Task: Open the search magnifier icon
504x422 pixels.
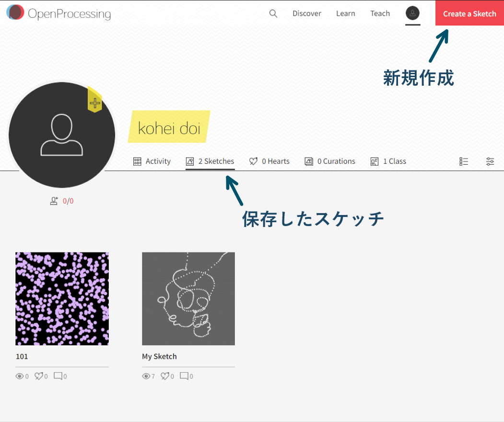Action: point(273,13)
